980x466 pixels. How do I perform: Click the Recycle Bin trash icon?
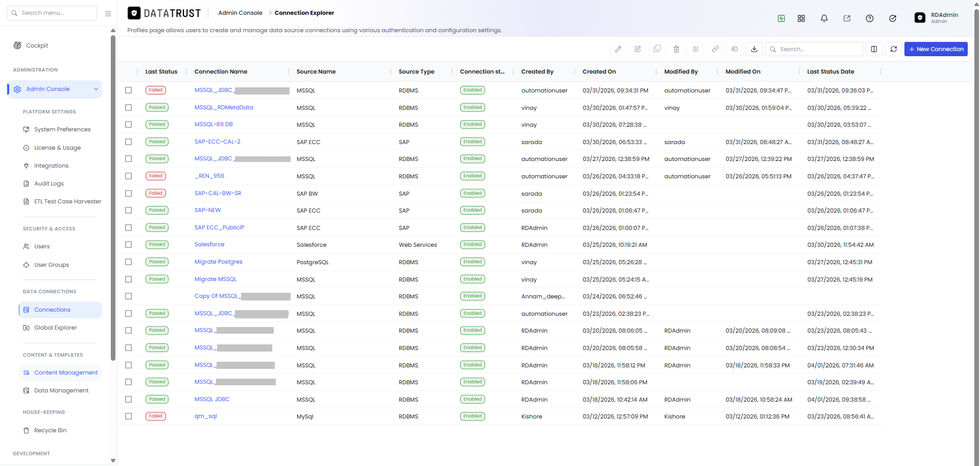click(x=26, y=430)
